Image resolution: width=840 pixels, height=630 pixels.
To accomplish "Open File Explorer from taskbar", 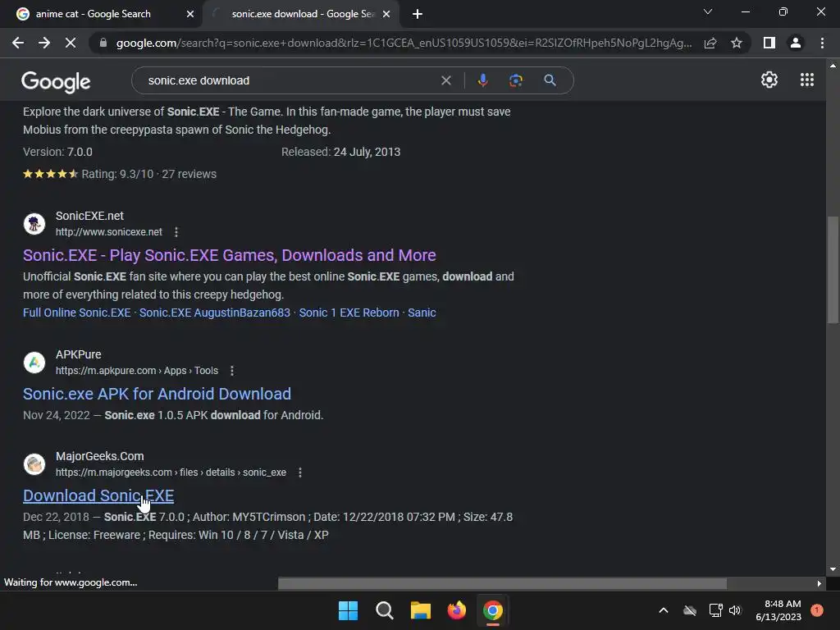I will 421,610.
